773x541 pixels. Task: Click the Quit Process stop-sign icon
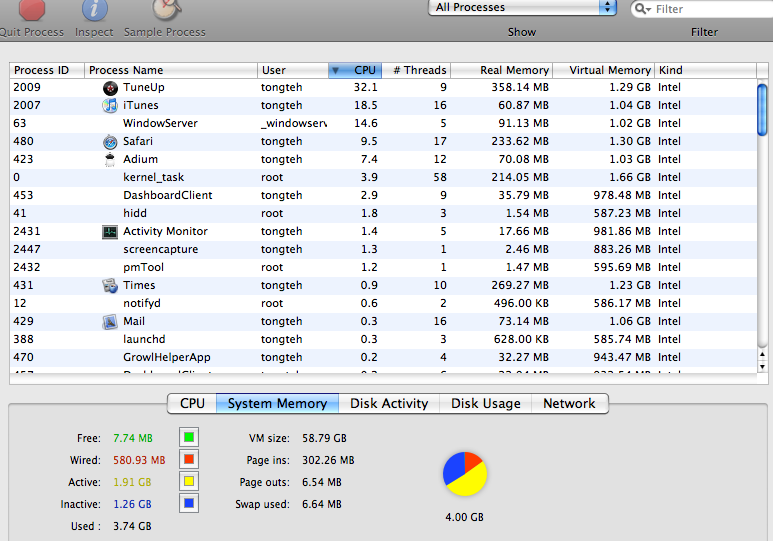point(32,9)
